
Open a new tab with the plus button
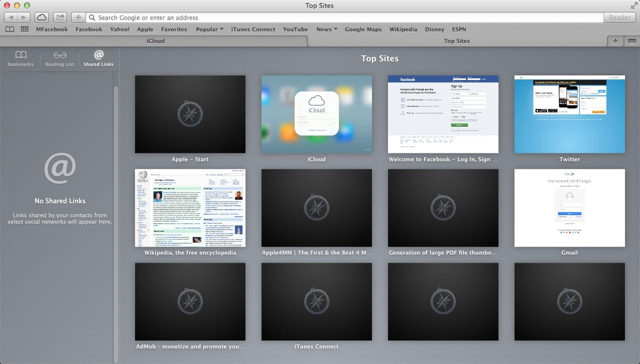[x=615, y=41]
